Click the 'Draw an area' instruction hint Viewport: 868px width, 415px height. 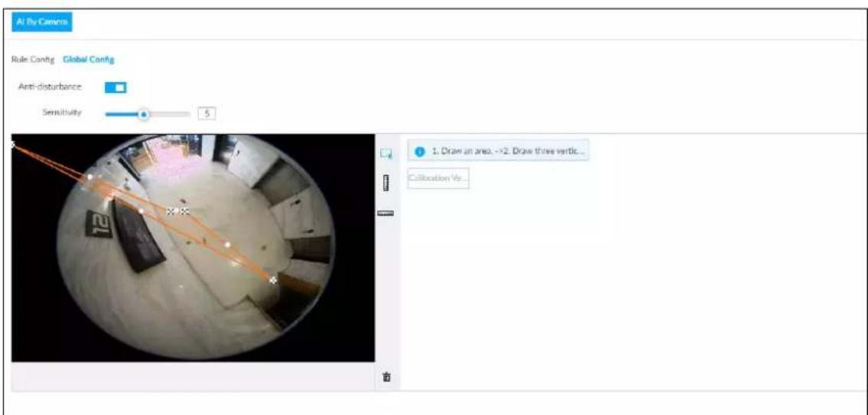(498, 151)
